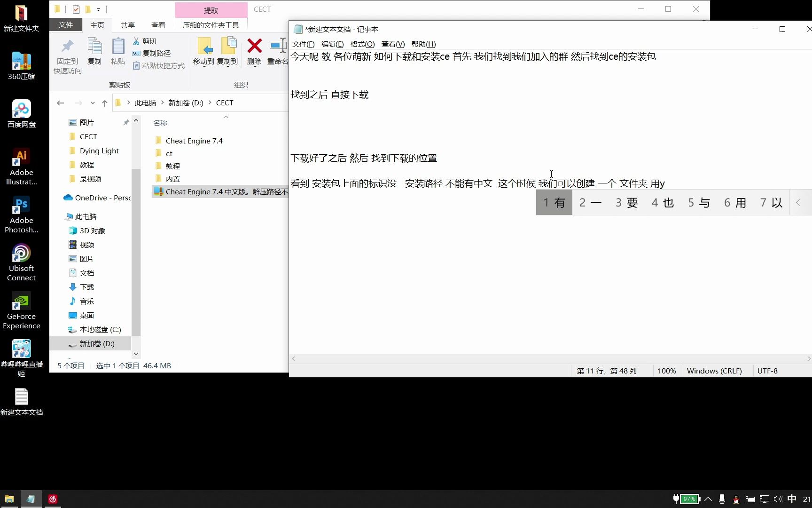Select GeForce Experience desktop icon
This screenshot has width=812, height=508.
coord(21,310)
